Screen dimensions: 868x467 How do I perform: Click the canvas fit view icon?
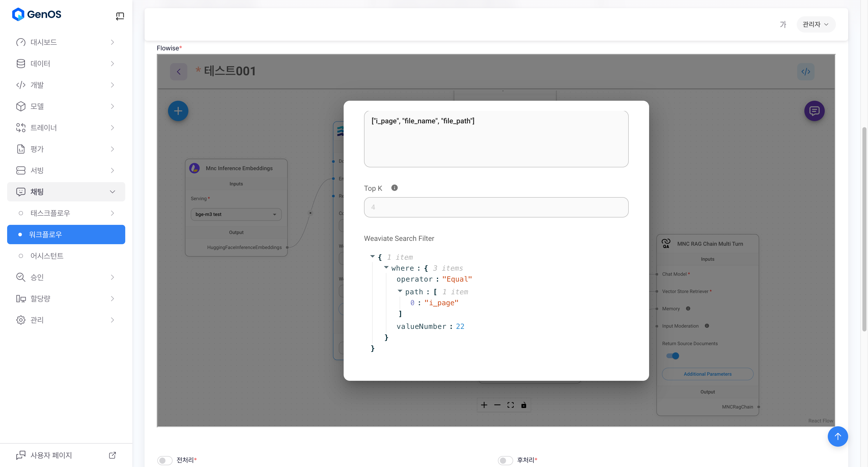510,405
